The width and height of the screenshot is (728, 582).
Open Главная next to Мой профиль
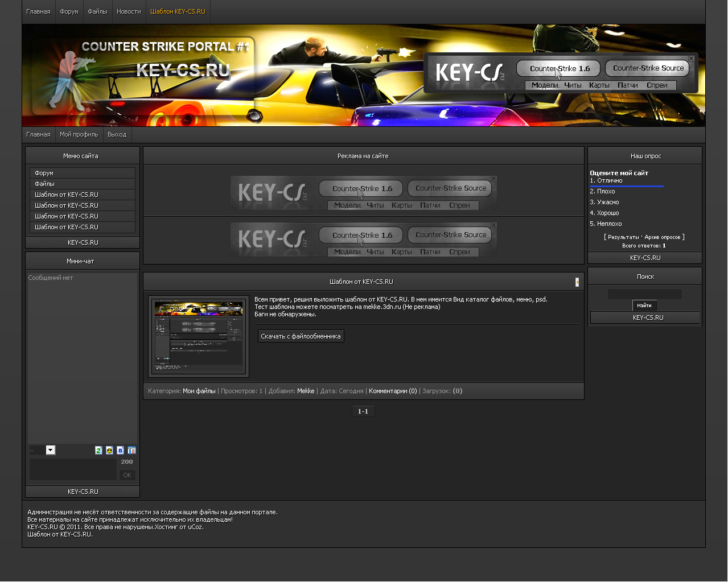(38, 135)
